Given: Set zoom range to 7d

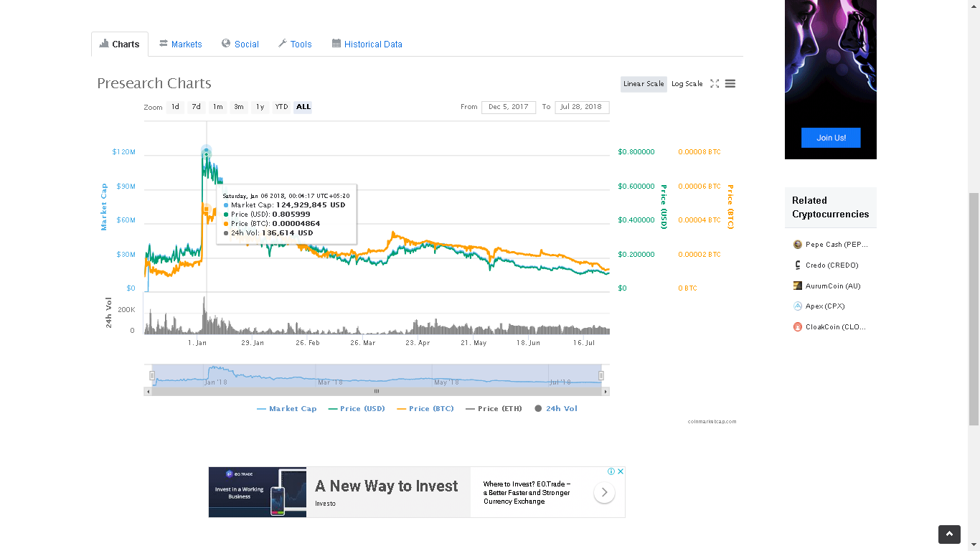Looking at the screenshot, I should click(196, 107).
